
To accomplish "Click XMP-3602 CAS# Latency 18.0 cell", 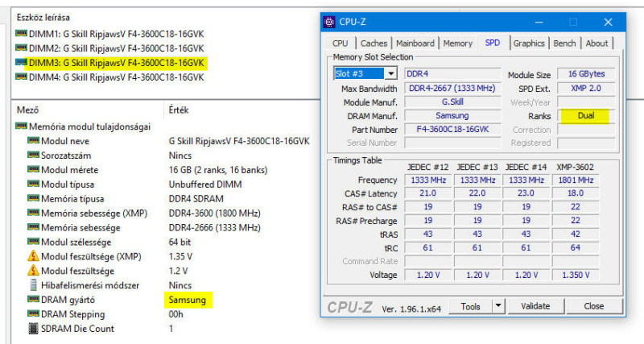I will click(x=576, y=193).
